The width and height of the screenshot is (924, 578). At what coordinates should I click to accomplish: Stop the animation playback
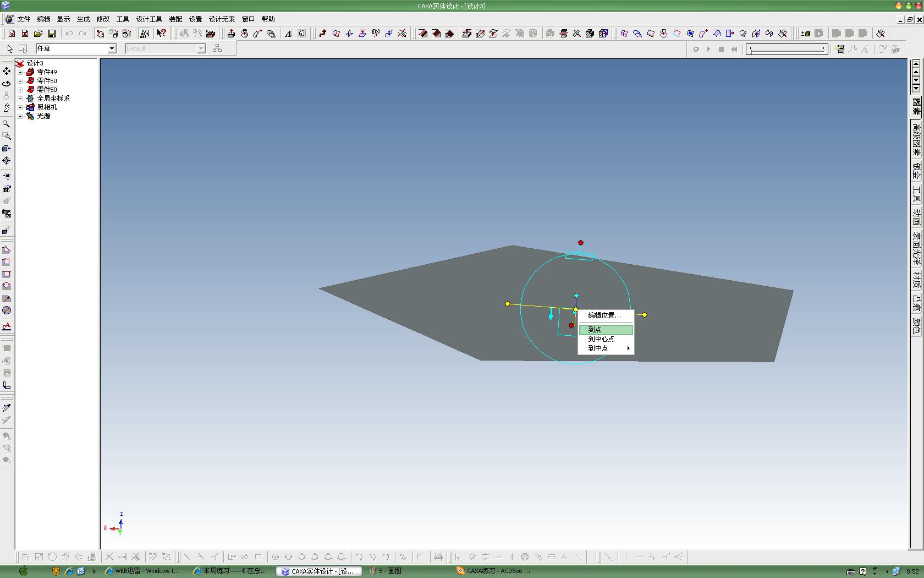coord(721,49)
